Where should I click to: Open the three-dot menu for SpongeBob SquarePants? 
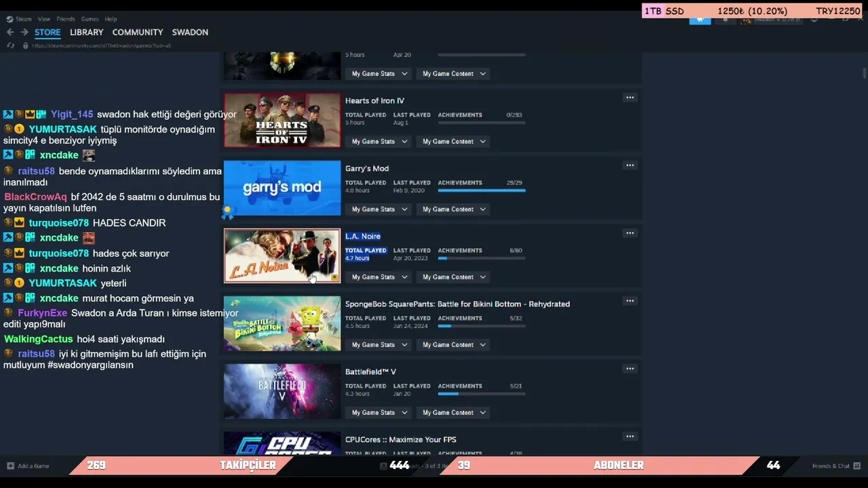(x=630, y=301)
